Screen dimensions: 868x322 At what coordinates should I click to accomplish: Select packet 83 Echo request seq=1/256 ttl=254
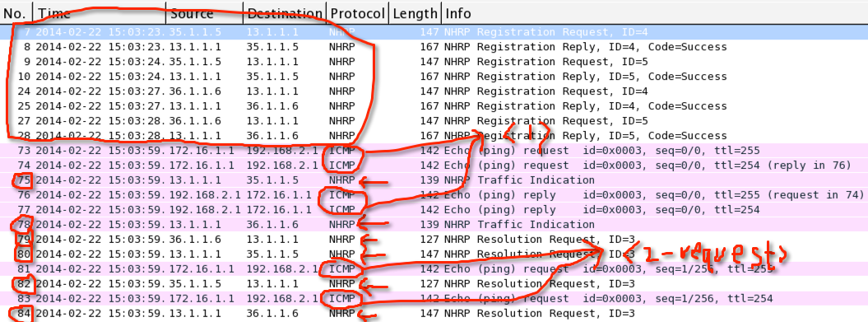click(434, 299)
